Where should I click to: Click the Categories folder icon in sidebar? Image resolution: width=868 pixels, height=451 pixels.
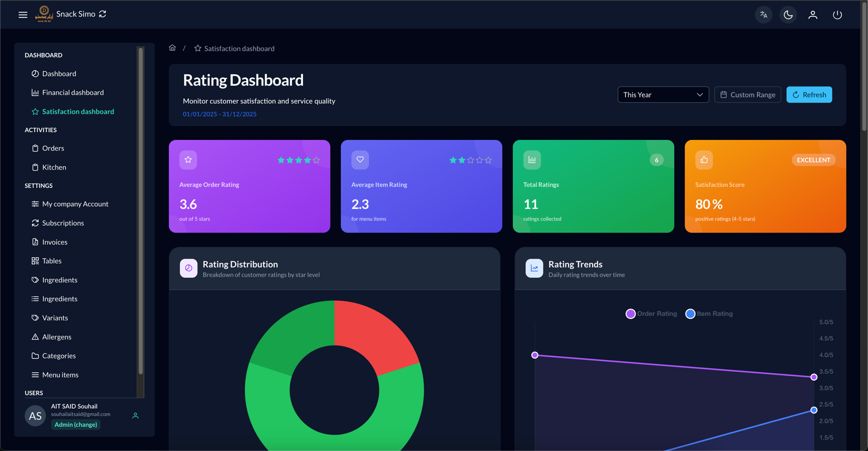point(35,356)
